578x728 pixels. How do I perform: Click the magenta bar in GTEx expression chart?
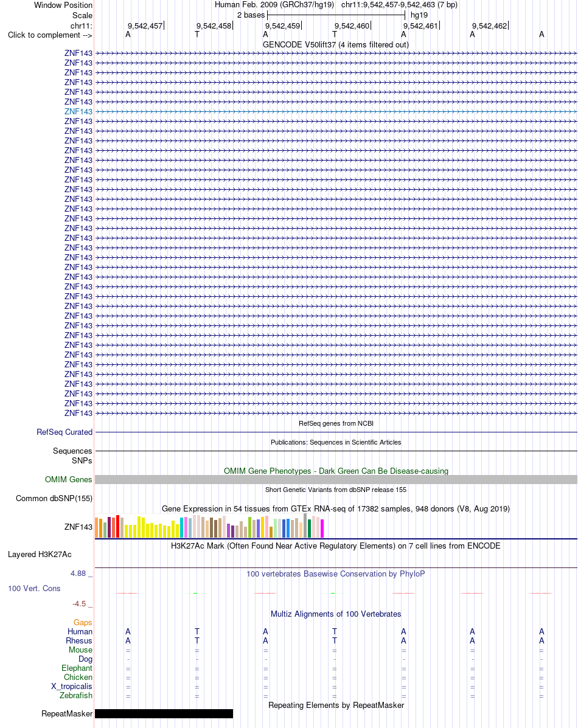[322, 529]
